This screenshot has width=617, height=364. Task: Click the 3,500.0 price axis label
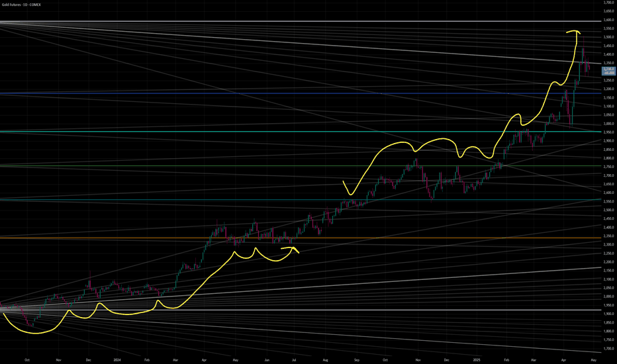609,37
